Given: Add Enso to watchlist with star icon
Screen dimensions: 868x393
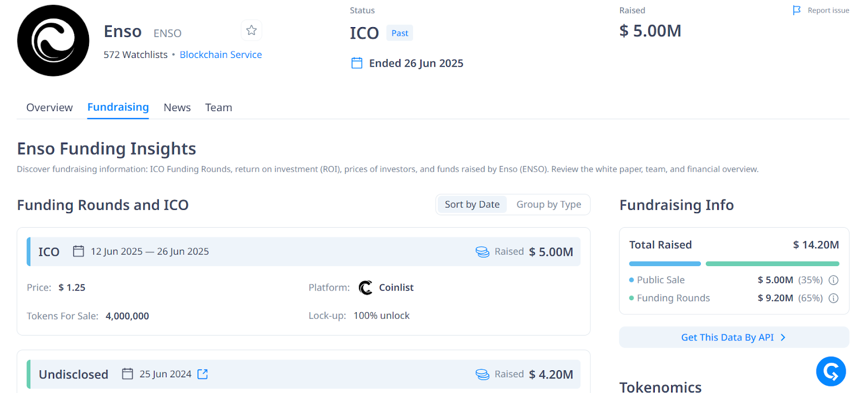Looking at the screenshot, I should (251, 30).
